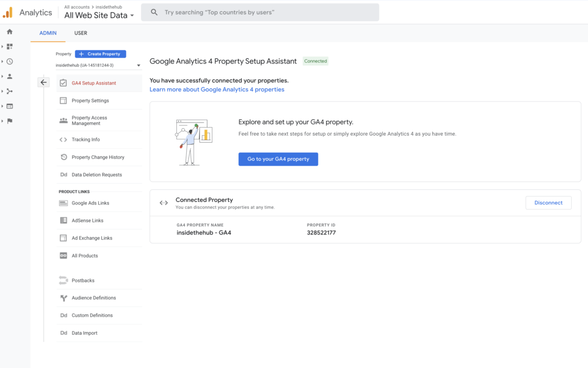Expand the Audience section arrow

[2, 76]
